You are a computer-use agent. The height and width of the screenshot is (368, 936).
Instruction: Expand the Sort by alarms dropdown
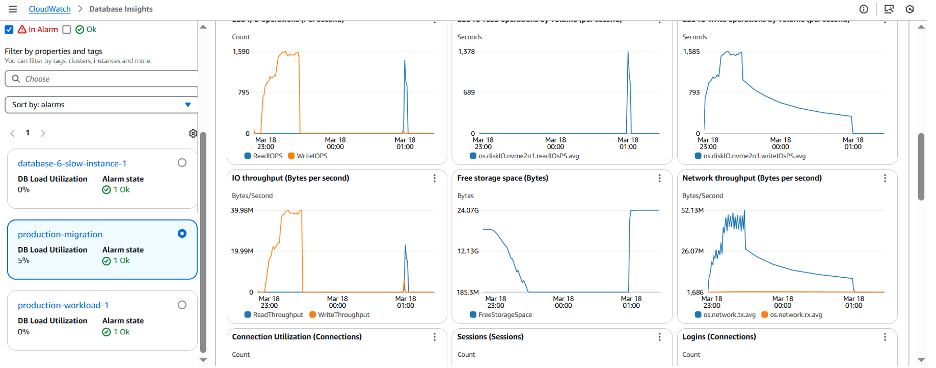[101, 105]
